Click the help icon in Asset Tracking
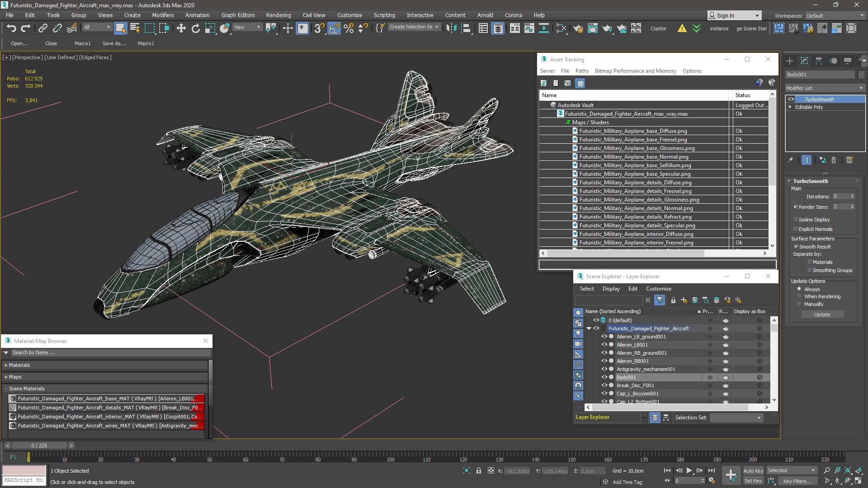The image size is (868, 488). tap(759, 82)
